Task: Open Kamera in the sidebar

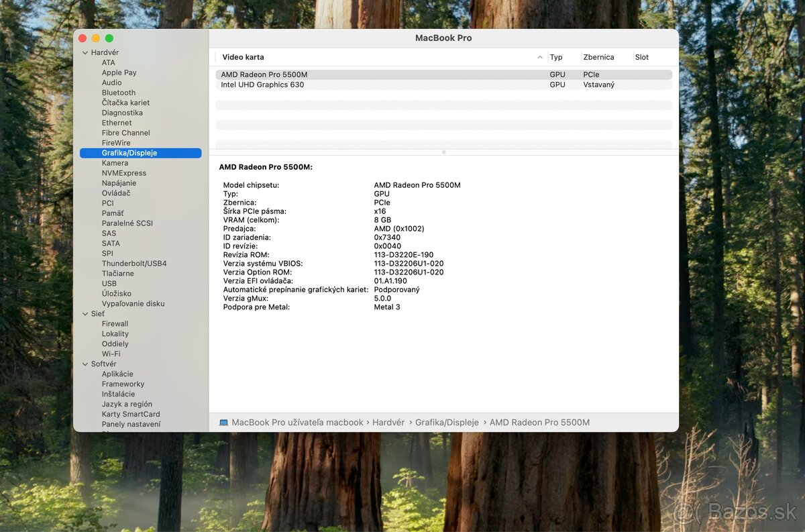Action: click(115, 163)
